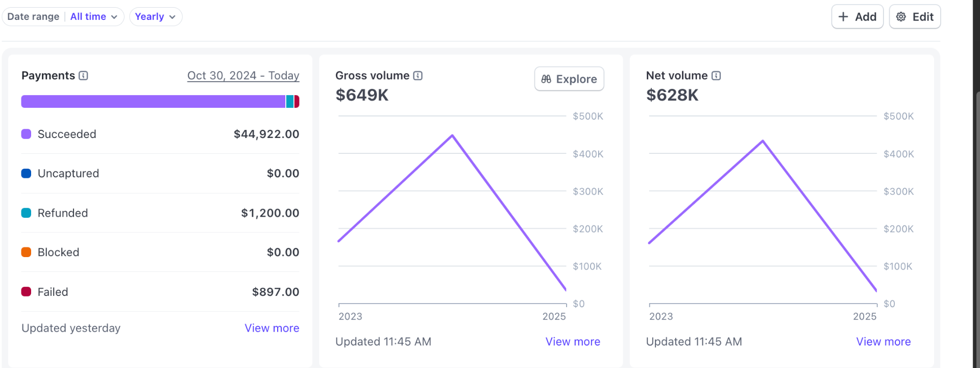Click the info icon next to Net volume
Viewport: 980px width, 368px height.
point(717,75)
